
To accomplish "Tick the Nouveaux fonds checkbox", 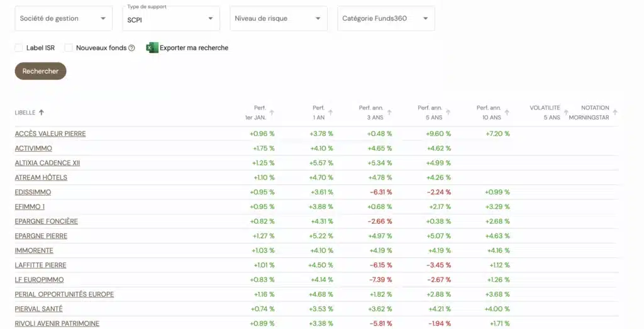I will (69, 48).
